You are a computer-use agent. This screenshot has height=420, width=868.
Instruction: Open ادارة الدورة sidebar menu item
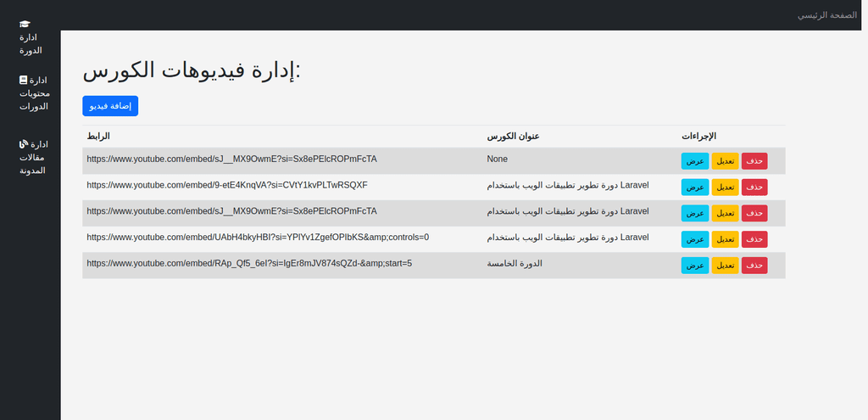pyautogui.click(x=31, y=37)
